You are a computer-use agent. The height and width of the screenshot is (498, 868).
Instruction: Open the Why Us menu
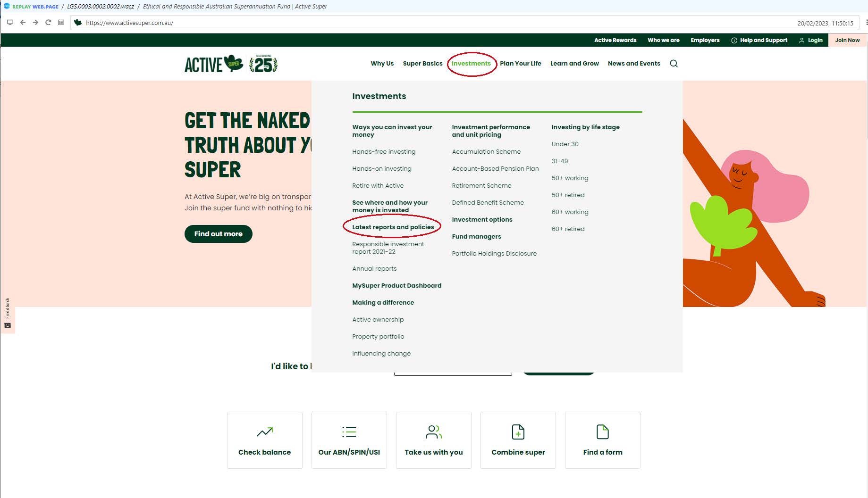382,64
